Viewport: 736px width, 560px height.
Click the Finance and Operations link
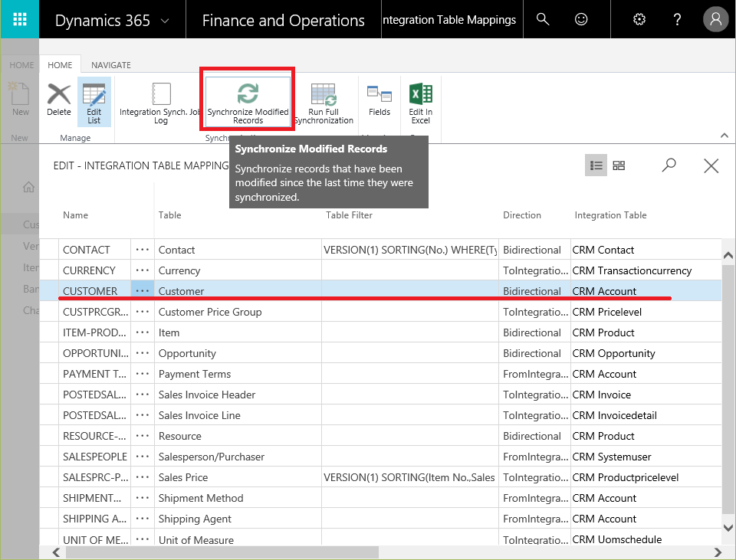(x=283, y=21)
